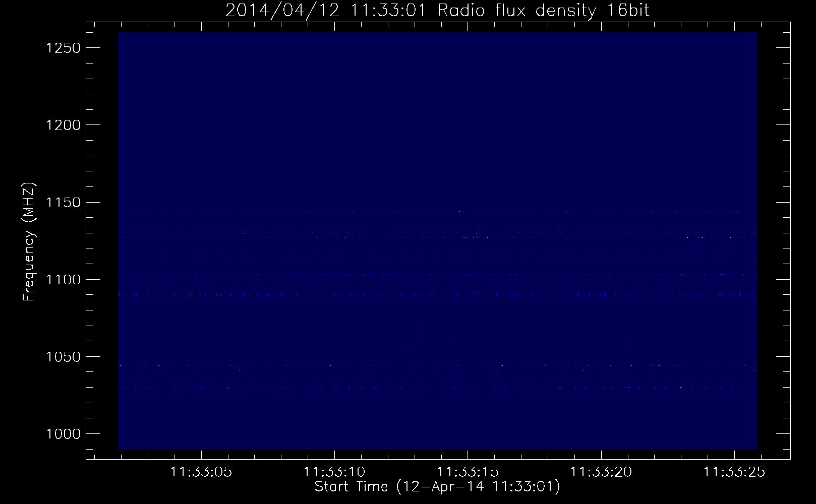Click the plot title '2014/04/12 11:33:01 Radio flux density 16bit'
The image size is (816, 504).
[437, 11]
